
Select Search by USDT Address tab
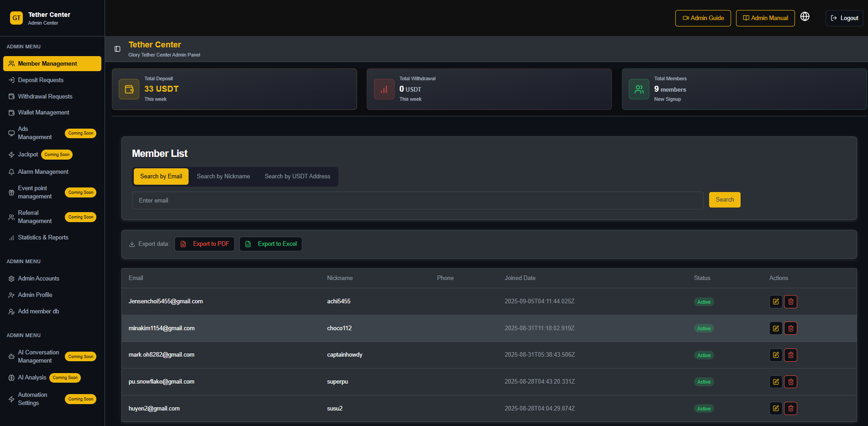click(297, 177)
